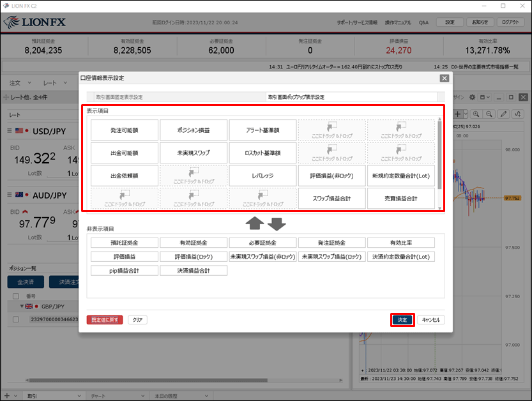Select the ロスカット基準額 displayed item
Viewport: 532px width, 401px height.
(262, 153)
